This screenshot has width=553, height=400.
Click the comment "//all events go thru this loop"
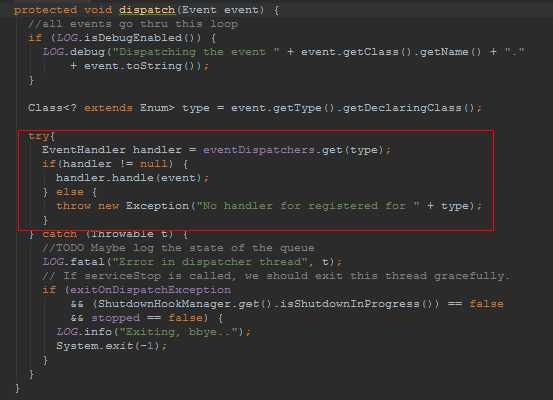click(x=133, y=24)
